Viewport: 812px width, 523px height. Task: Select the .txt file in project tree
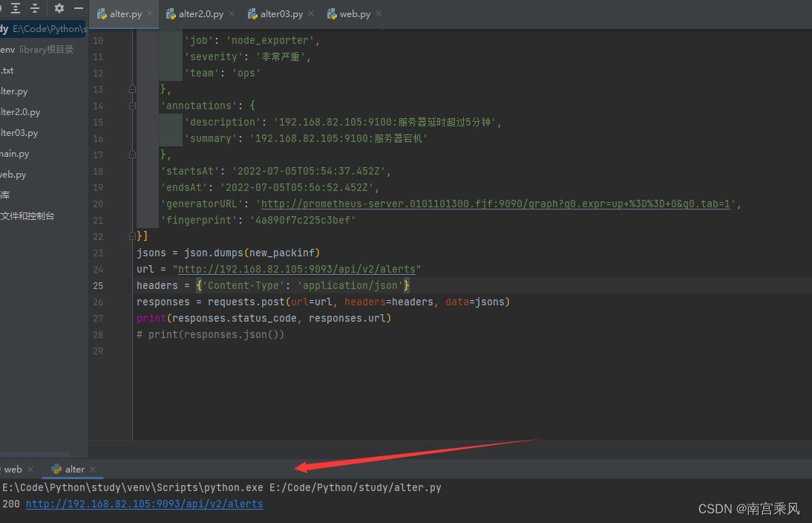[x=7, y=71]
